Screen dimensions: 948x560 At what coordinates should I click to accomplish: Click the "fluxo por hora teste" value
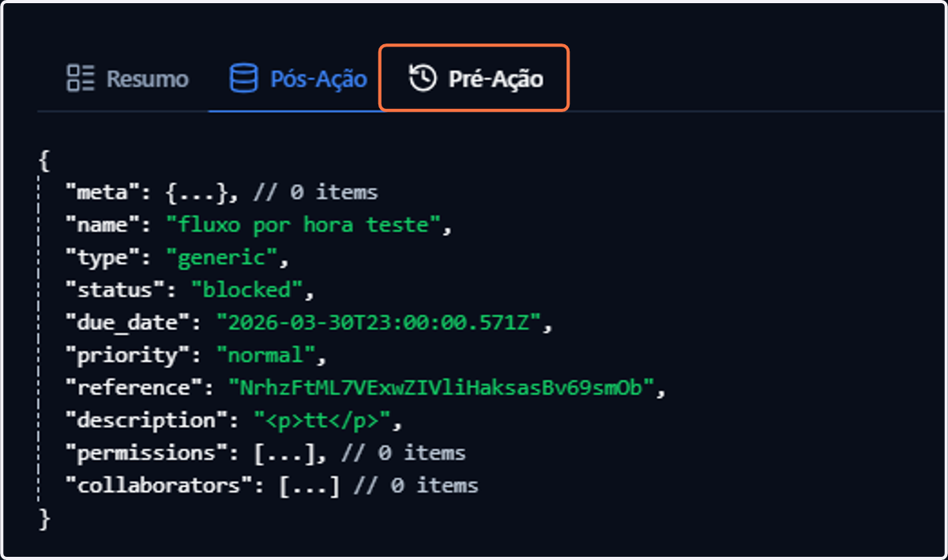[304, 225]
